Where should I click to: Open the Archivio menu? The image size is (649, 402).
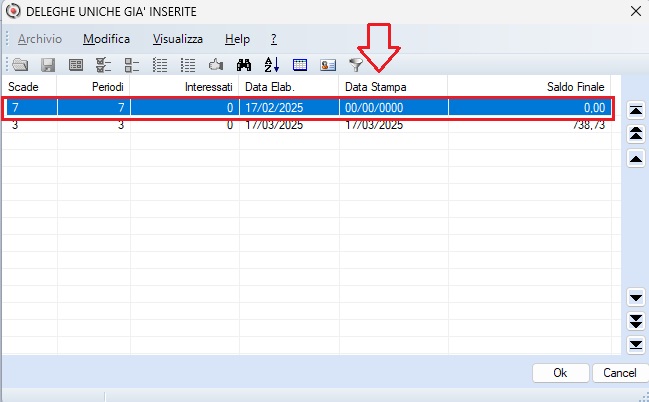pos(40,39)
